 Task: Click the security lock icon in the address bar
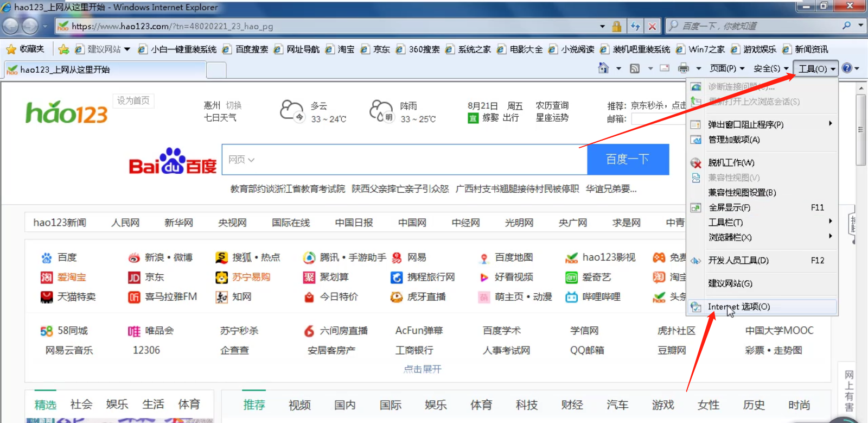(617, 26)
